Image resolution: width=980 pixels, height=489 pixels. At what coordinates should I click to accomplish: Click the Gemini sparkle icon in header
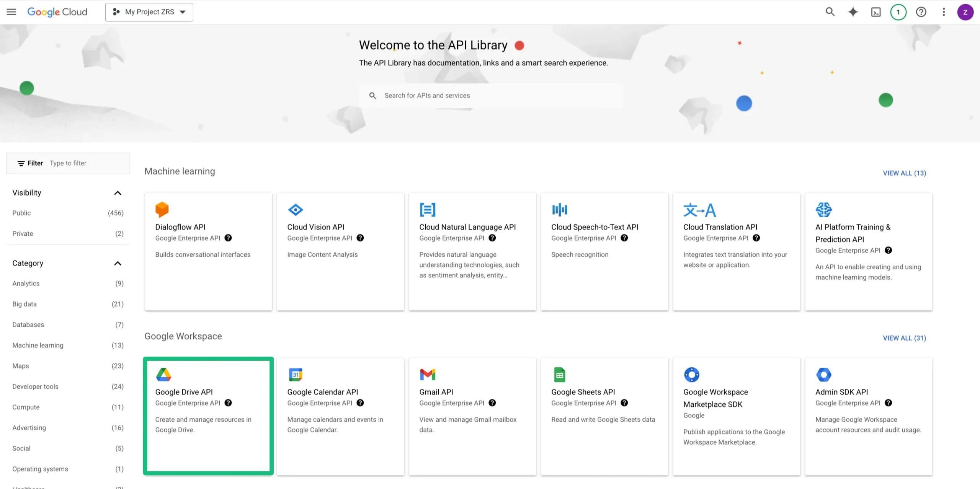point(853,12)
